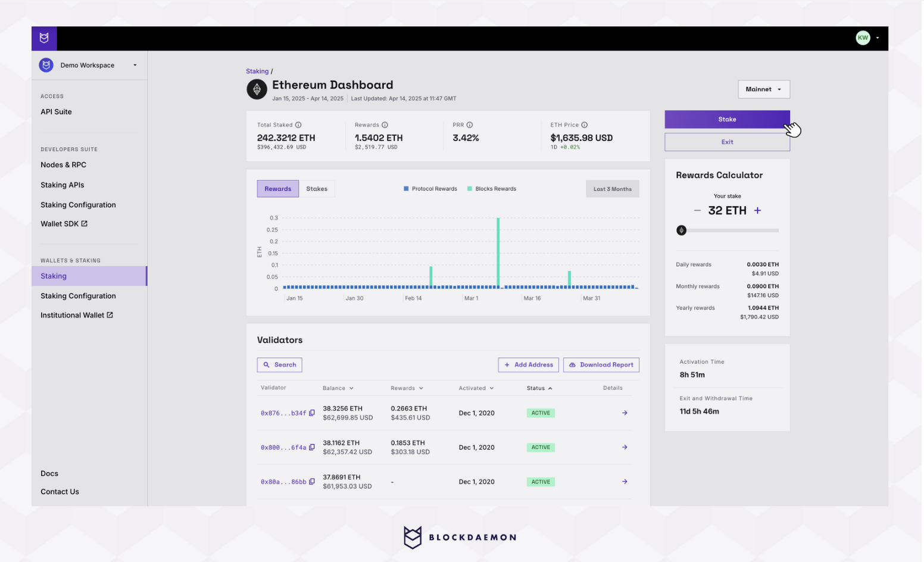This screenshot has width=924, height=562.
Task: Open the KW user avatar menu
Action: (863, 38)
